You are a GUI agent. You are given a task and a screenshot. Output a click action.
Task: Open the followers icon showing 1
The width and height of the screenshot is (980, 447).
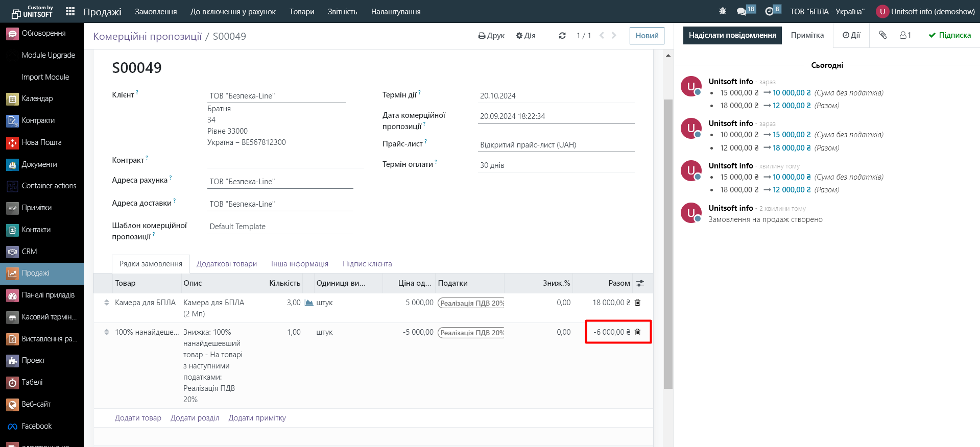click(905, 35)
